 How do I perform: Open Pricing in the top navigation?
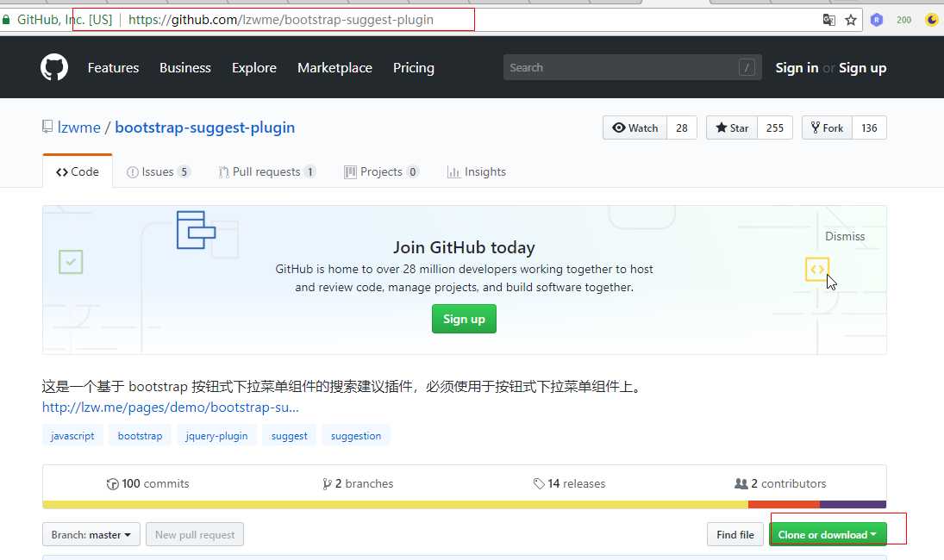(x=414, y=67)
